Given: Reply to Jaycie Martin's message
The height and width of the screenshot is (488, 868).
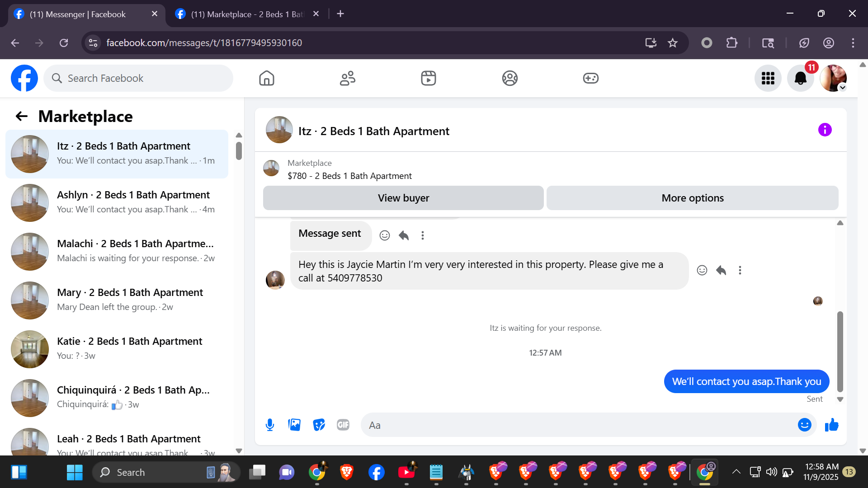Looking at the screenshot, I should coord(721,270).
